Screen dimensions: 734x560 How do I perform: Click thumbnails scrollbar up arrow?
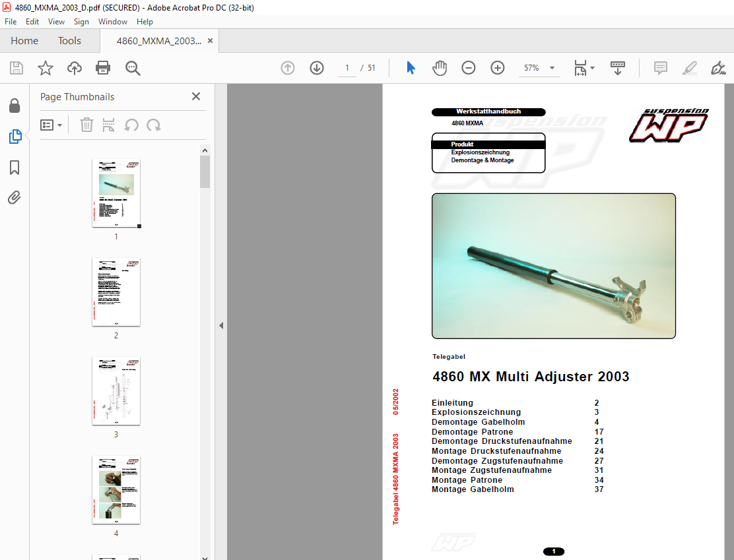click(205, 150)
